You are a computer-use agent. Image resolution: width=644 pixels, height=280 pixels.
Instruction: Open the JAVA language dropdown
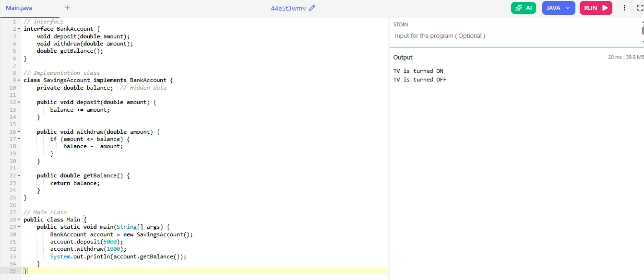[559, 8]
